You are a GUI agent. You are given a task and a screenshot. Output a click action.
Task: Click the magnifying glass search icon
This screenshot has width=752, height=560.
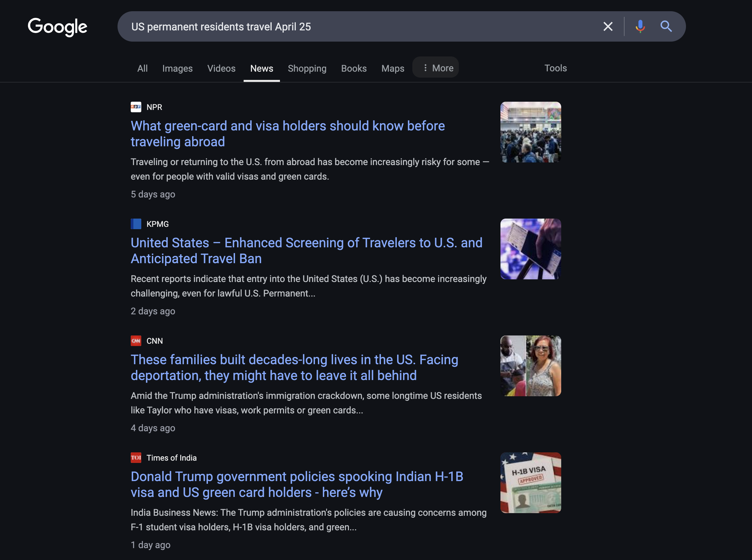[666, 26]
